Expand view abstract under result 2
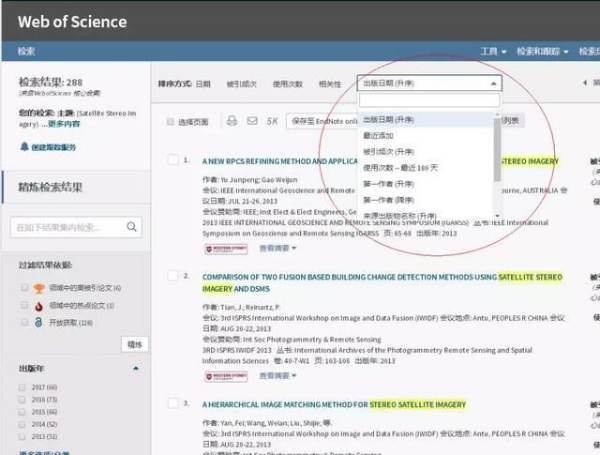 [x=278, y=376]
